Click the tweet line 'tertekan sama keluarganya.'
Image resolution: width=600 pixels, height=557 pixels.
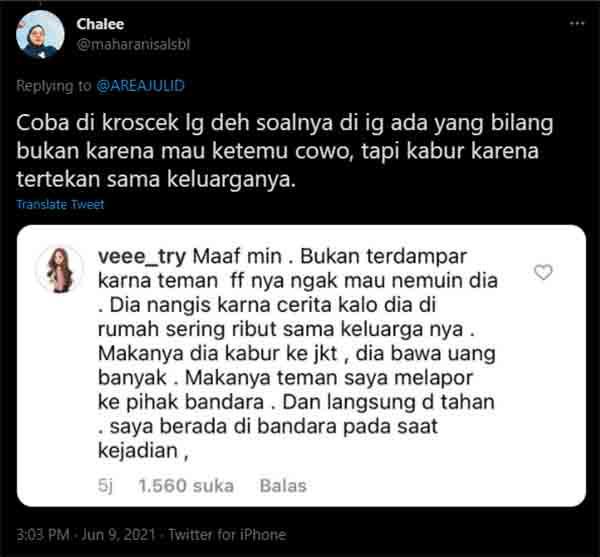tap(156, 179)
